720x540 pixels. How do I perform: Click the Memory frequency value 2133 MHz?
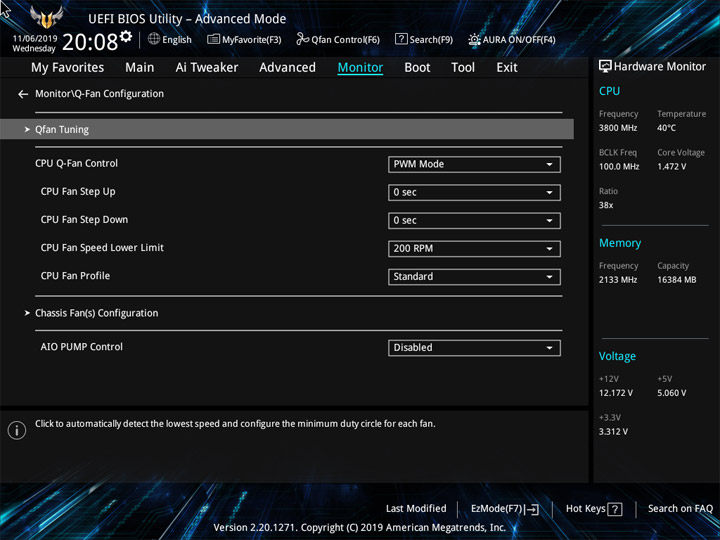click(x=618, y=280)
